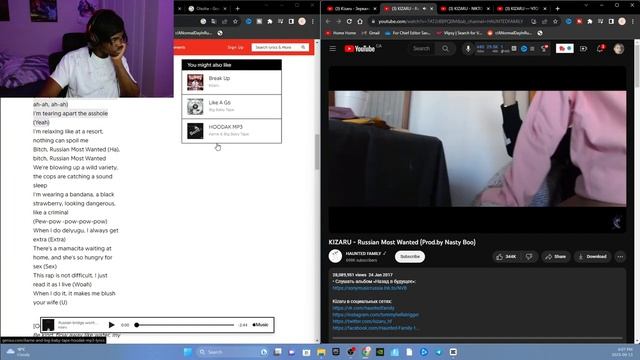
Task: Open extensions puzzle icon in right Chrome
Action: coord(590,21)
